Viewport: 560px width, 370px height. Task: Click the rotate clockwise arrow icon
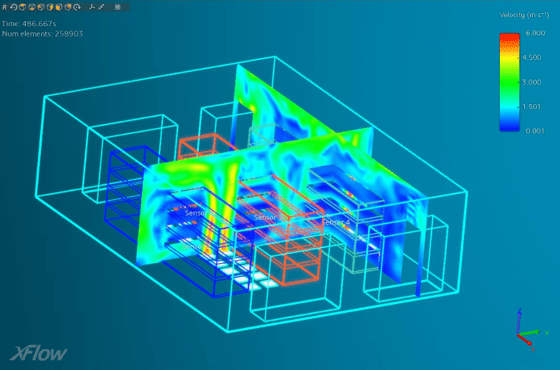(77, 7)
